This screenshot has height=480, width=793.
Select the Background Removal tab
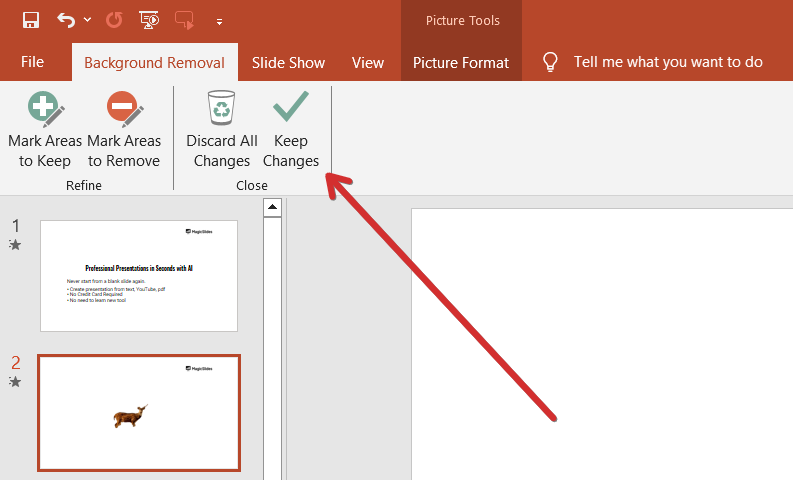click(x=155, y=63)
